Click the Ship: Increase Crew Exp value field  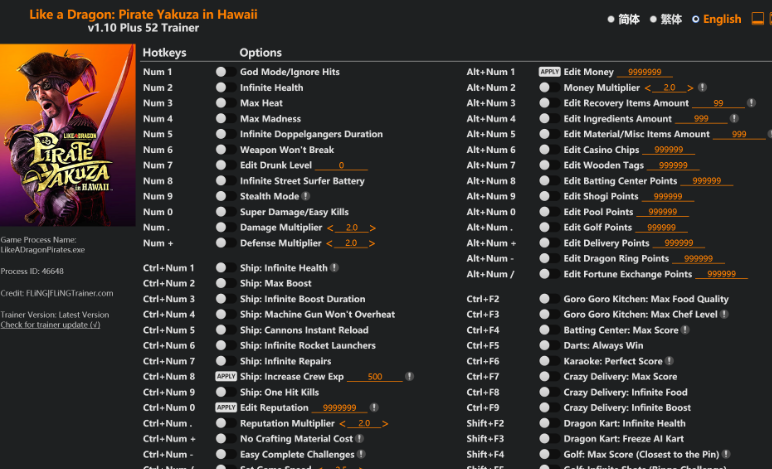(375, 376)
